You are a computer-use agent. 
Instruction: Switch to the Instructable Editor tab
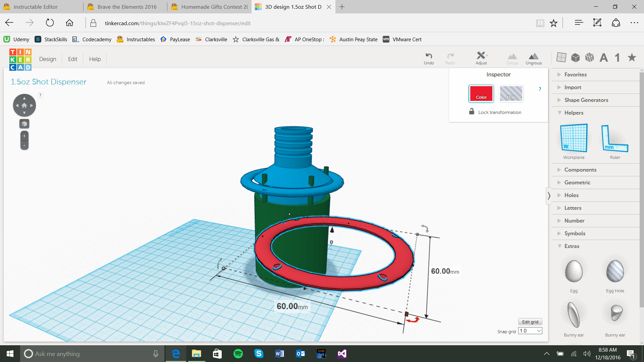[x=36, y=7]
